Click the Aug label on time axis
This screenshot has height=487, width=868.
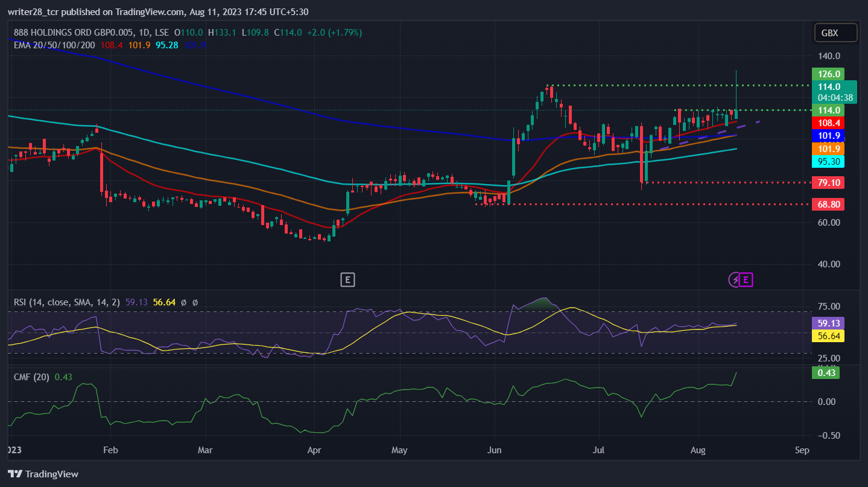698,450
